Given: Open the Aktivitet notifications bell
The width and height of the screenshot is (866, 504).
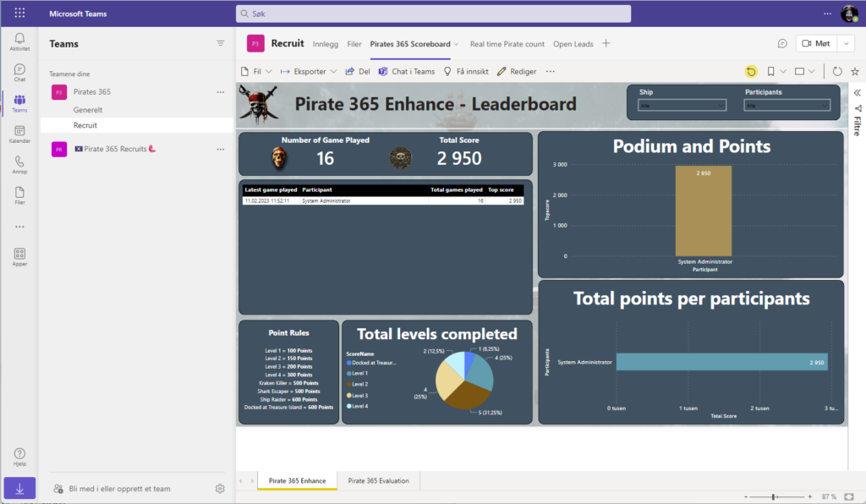Looking at the screenshot, I should coord(19,41).
